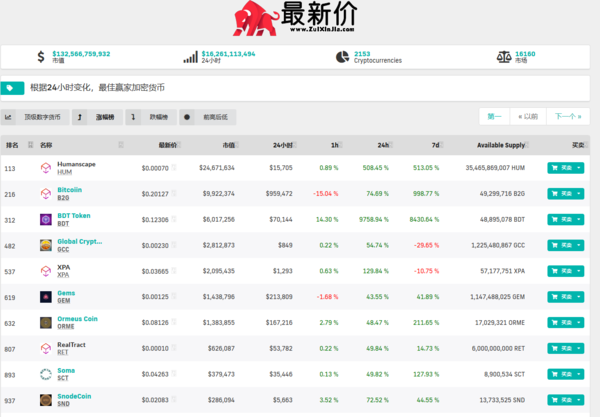The height and width of the screenshot is (417, 600).
Task: Click the Humanscape coin icon
Action: pos(46,168)
